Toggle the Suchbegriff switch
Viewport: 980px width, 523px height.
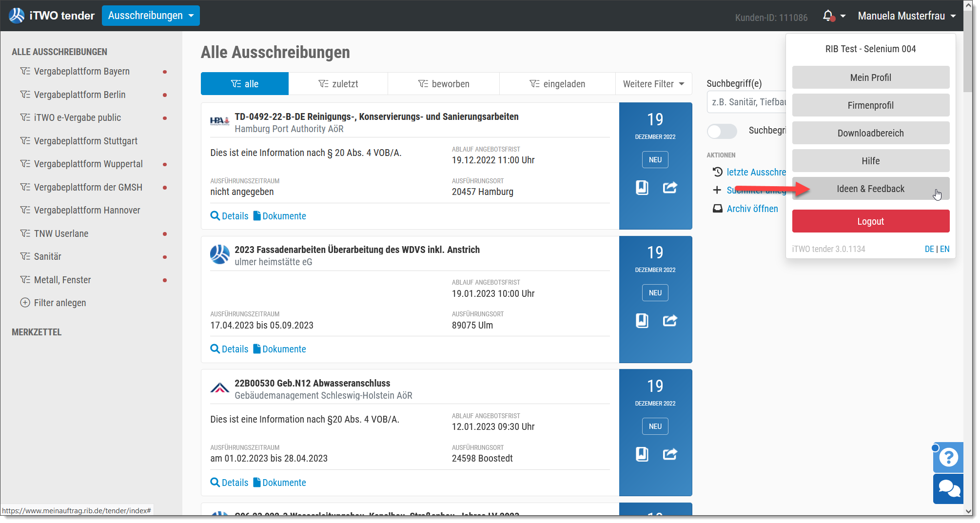(x=722, y=131)
